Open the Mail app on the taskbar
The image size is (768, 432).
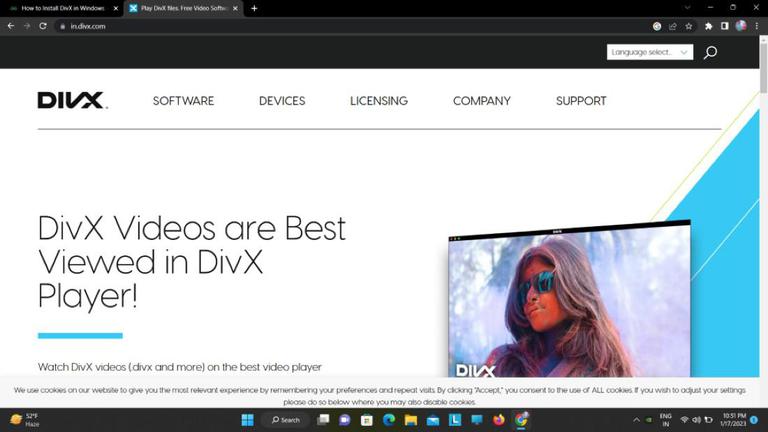point(433,420)
